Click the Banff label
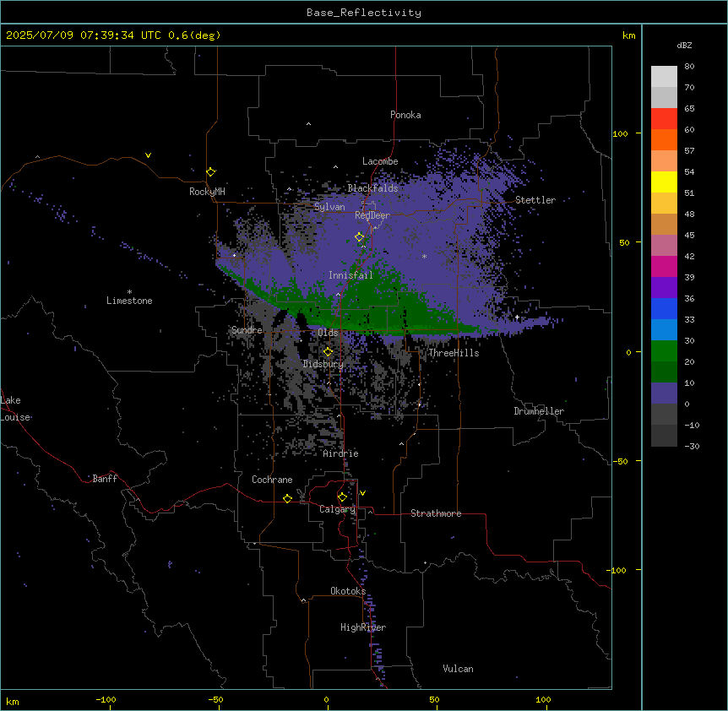This screenshot has width=728, height=711. pyautogui.click(x=105, y=479)
